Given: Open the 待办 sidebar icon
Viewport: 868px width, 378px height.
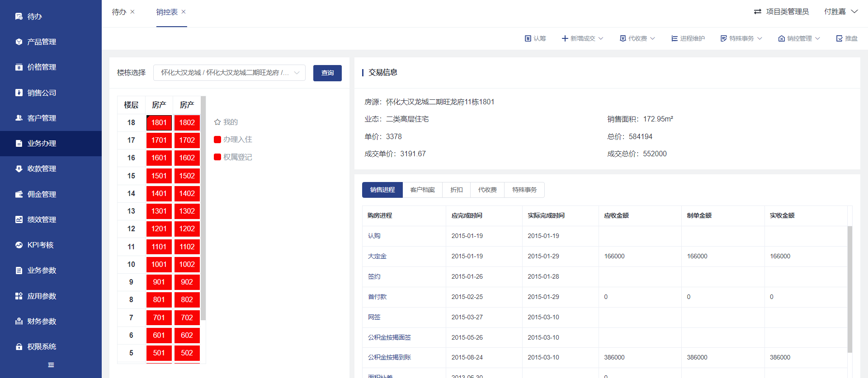Looking at the screenshot, I should (x=19, y=16).
